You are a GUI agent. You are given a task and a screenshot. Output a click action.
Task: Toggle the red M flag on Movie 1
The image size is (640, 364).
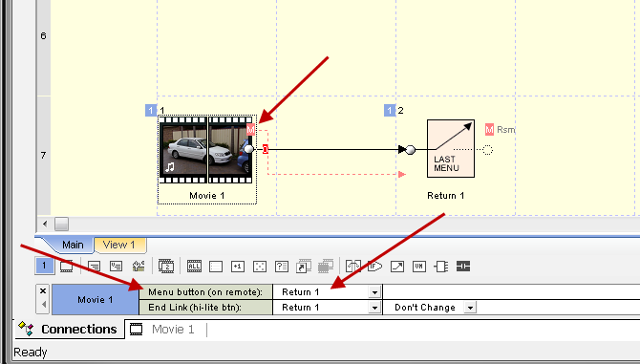point(250,130)
